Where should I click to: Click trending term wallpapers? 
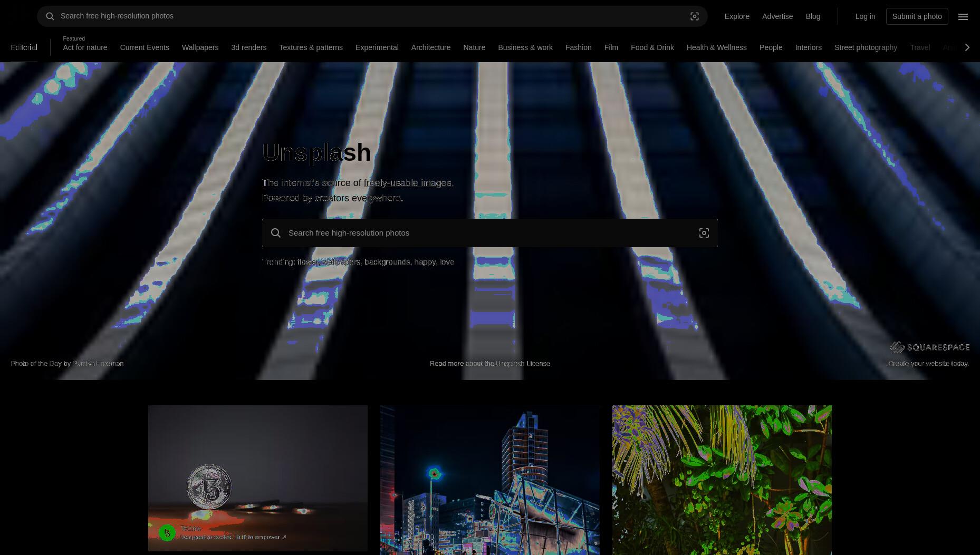click(341, 262)
